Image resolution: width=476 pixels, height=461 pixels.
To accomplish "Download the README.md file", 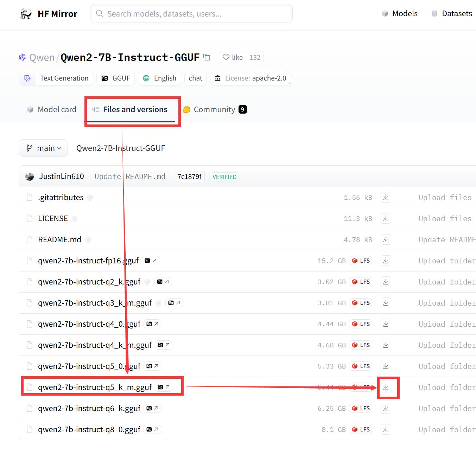I will (x=386, y=239).
